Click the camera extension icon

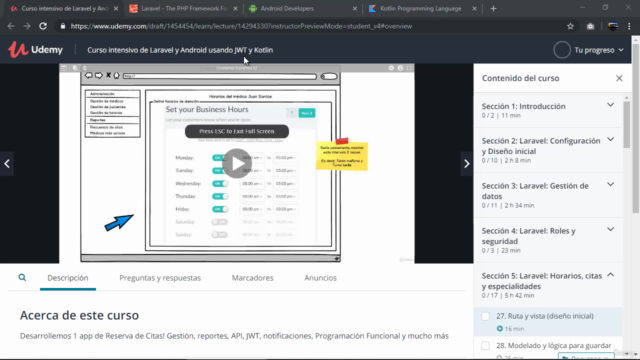click(590, 26)
